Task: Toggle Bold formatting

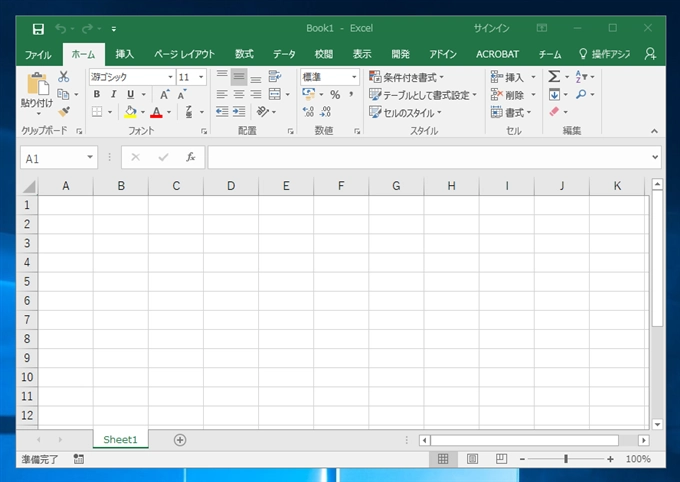Action: 97,94
